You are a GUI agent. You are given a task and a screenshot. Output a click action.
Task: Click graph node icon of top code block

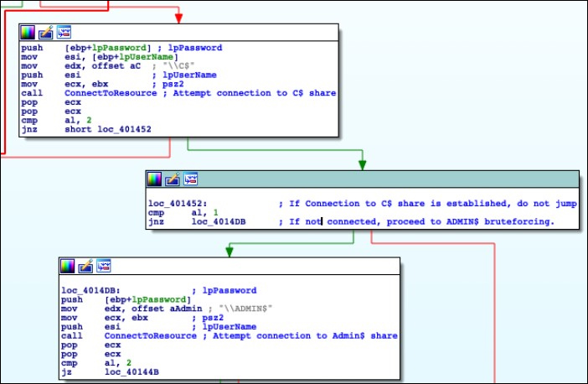(x=64, y=33)
